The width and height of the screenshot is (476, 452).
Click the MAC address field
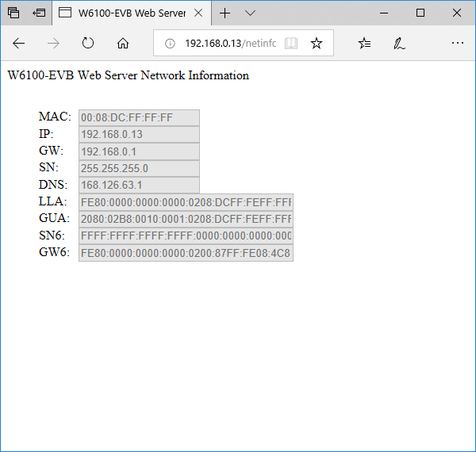[x=139, y=117]
